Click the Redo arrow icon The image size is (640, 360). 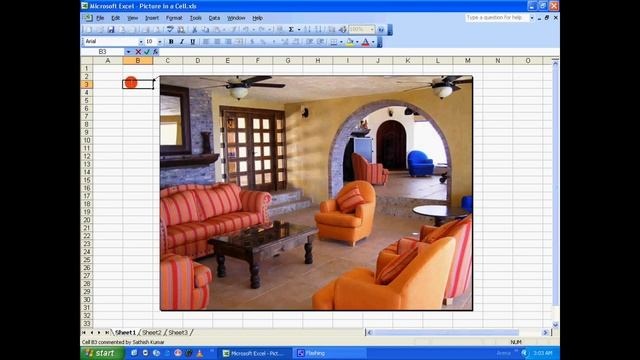pos(262,29)
